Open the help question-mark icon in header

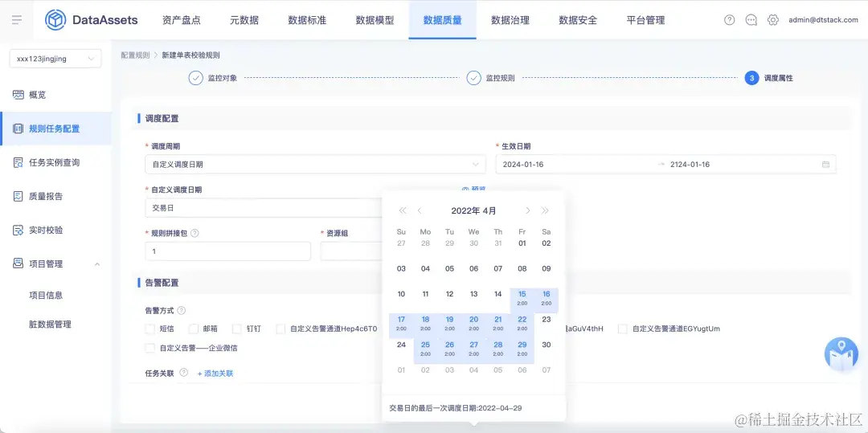[x=730, y=20]
